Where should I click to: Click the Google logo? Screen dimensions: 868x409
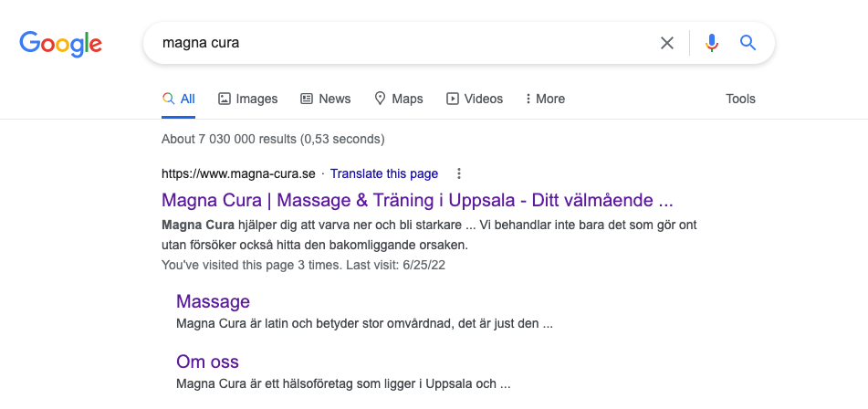pyautogui.click(x=61, y=44)
